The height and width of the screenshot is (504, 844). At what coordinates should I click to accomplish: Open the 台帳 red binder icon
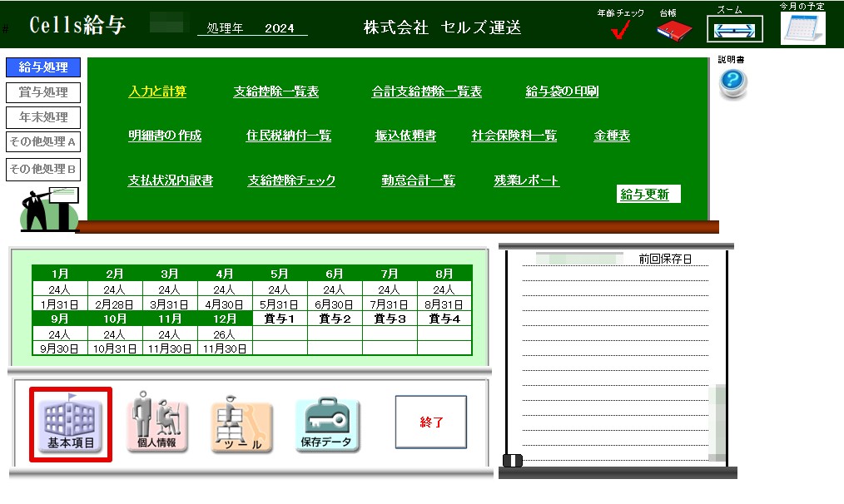[x=674, y=31]
